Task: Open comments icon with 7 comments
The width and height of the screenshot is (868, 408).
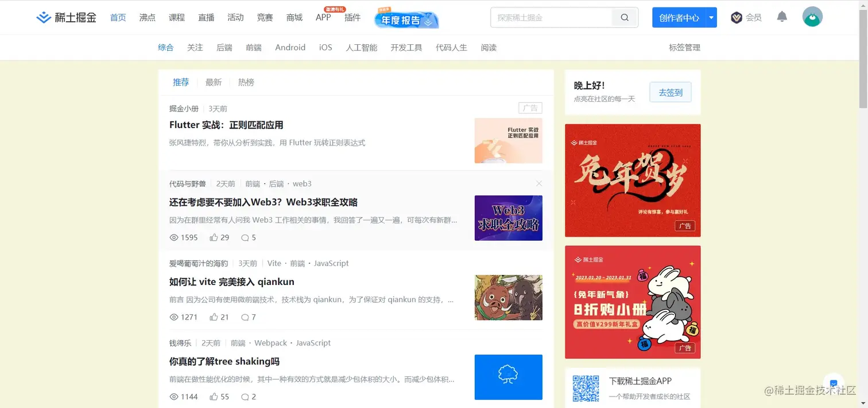Action: [245, 317]
